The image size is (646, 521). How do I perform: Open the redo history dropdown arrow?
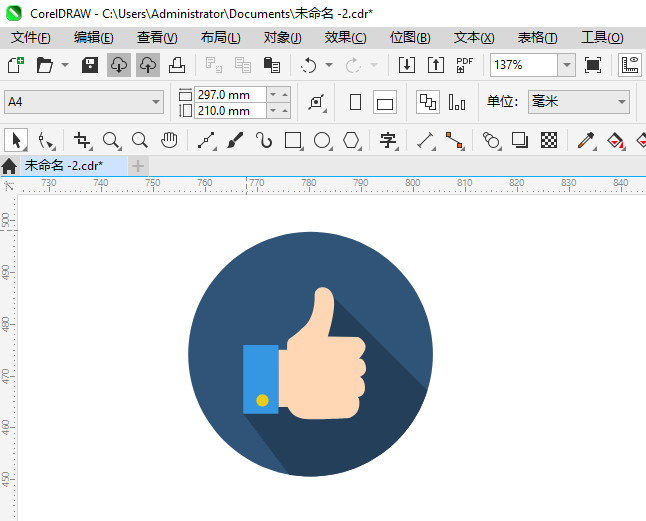click(374, 65)
